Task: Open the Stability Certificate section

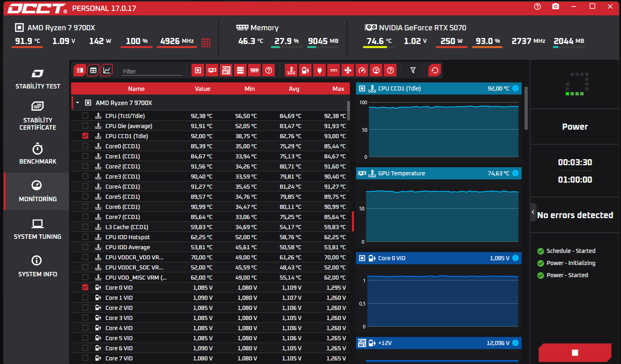Action: coord(38,116)
